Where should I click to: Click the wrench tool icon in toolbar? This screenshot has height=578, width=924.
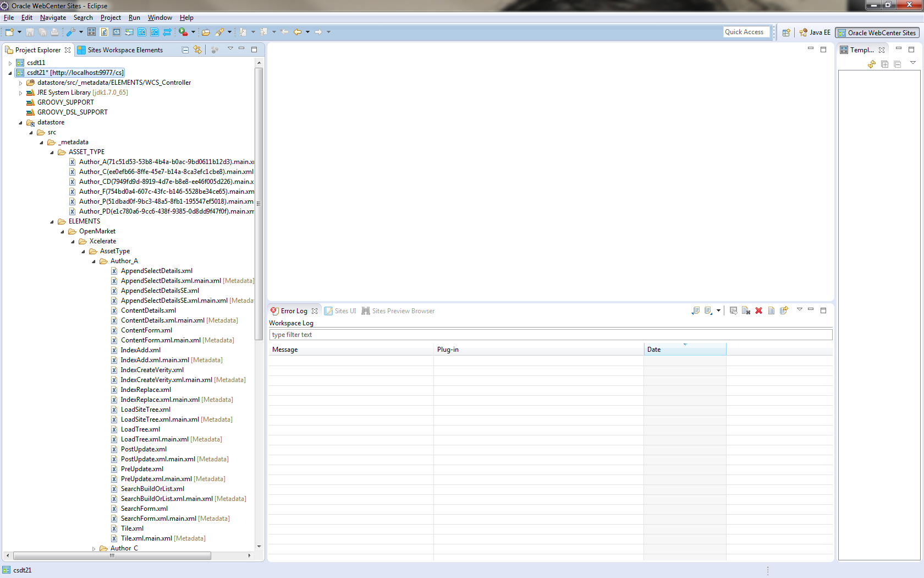tap(71, 32)
